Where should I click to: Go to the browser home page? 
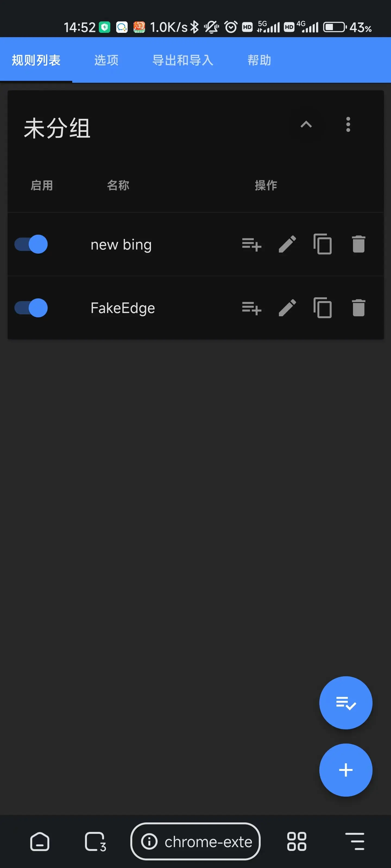[40, 842]
